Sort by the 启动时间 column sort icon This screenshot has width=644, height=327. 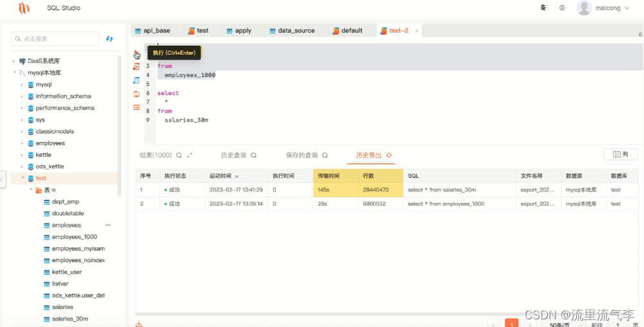(236, 176)
